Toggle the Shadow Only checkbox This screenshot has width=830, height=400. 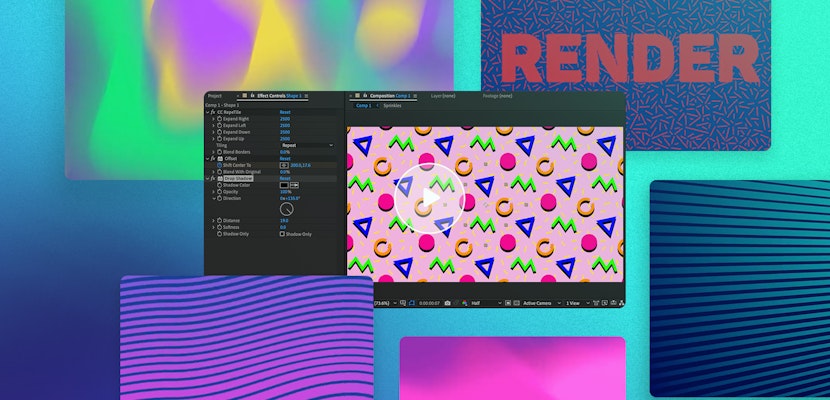point(283,234)
